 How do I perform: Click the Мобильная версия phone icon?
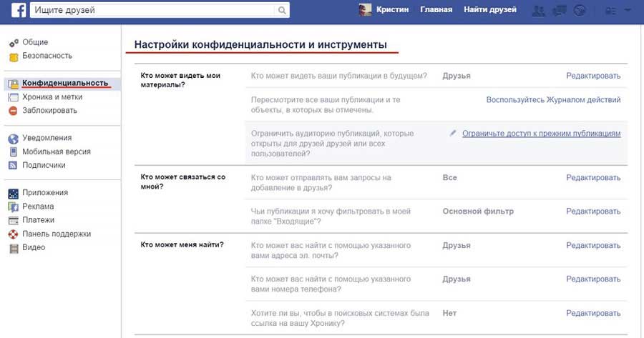(14, 152)
